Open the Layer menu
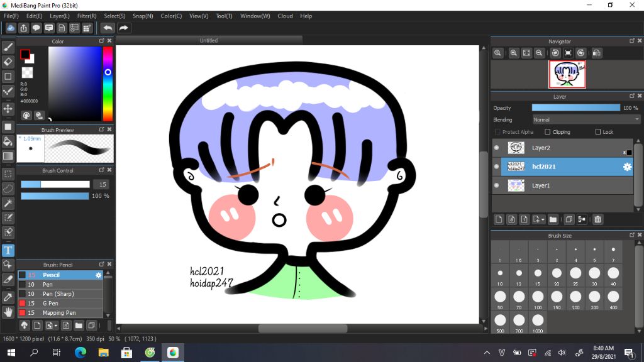The image size is (644, 362). tap(60, 16)
